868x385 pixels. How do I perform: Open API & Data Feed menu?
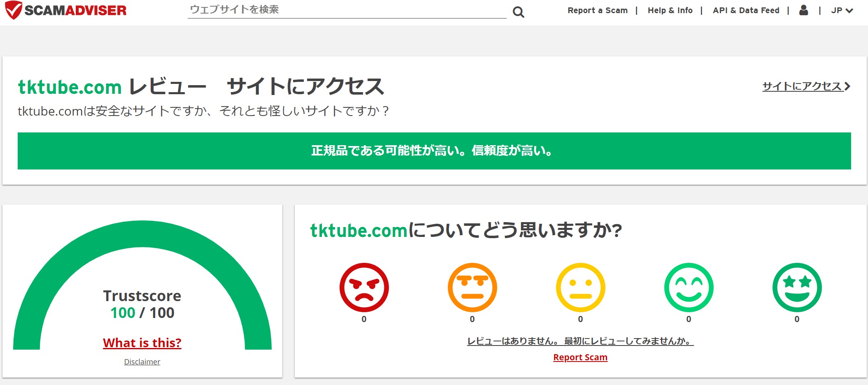click(746, 10)
